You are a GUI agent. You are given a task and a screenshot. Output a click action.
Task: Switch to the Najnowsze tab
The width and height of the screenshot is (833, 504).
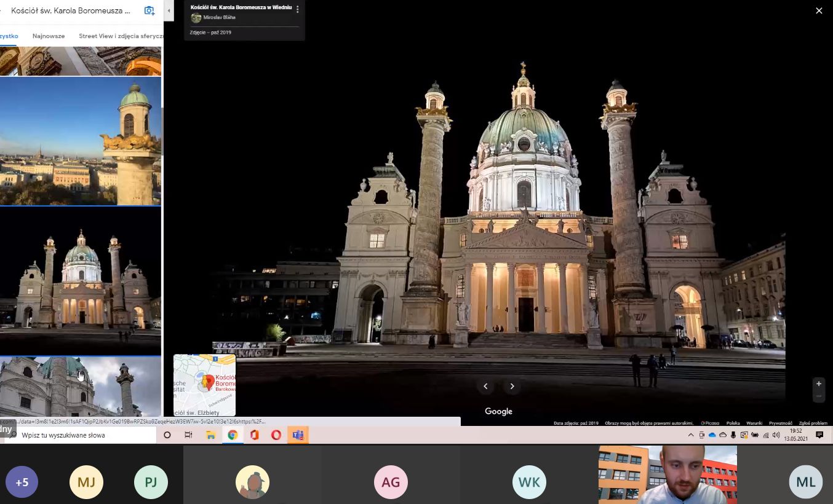point(49,36)
